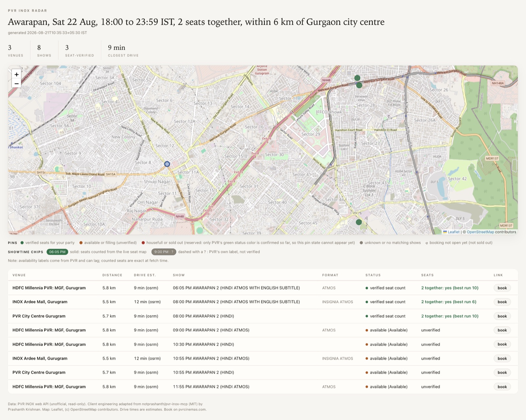The image size is (526, 420).
Task: Book the 10:30 PM HDFC Millennia show
Action: pyautogui.click(x=502, y=344)
